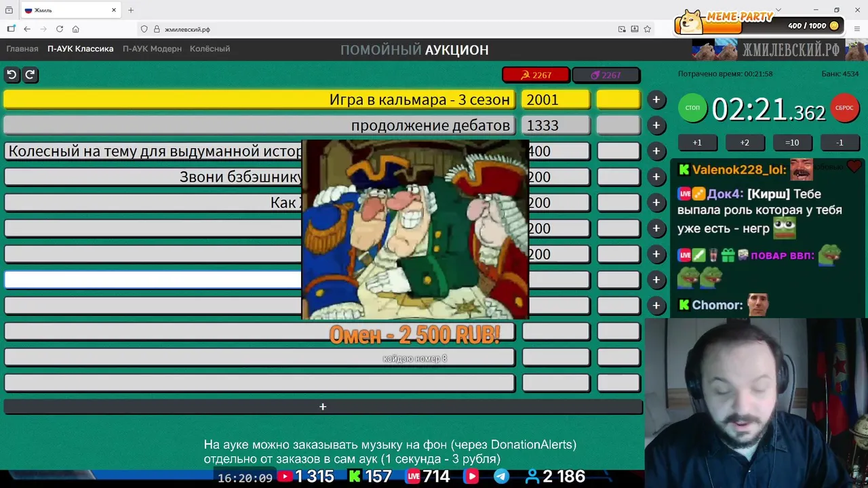Click plus button beside Звони бзбэшнику row
This screenshot has width=868, height=488.
click(x=656, y=177)
